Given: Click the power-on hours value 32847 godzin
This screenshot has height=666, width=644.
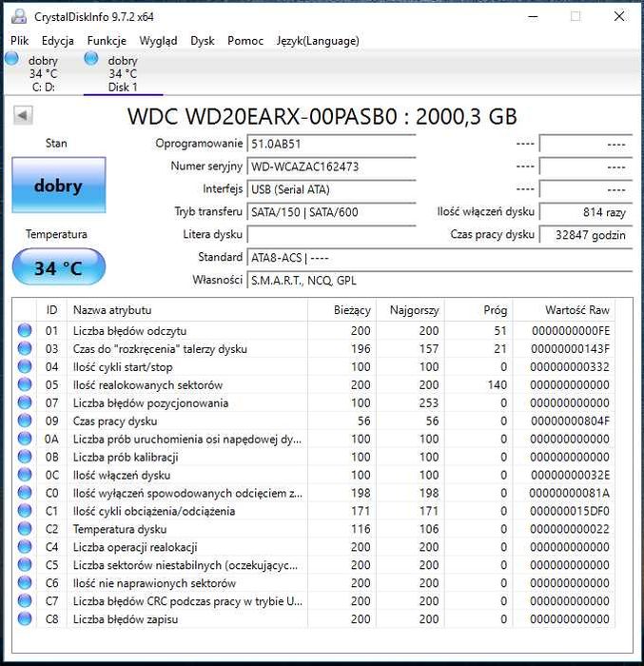Looking at the screenshot, I should (585, 234).
